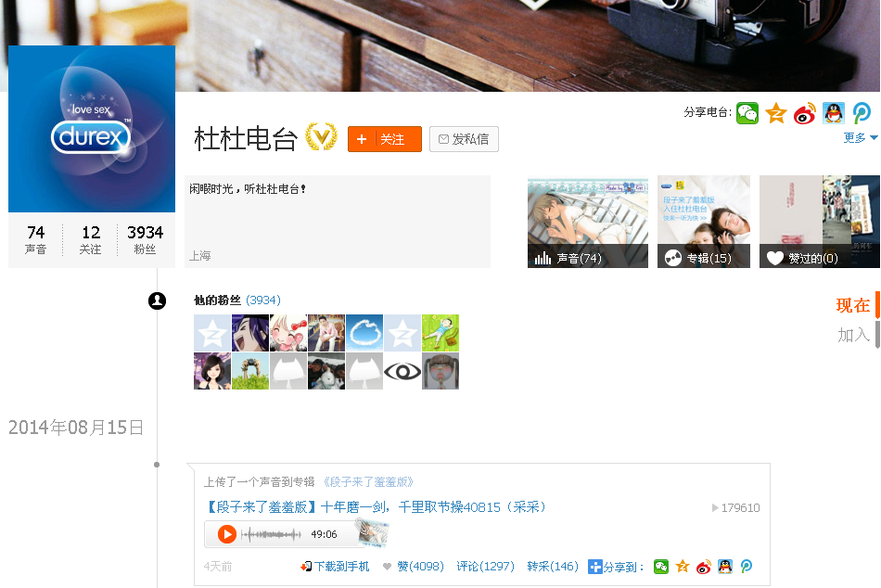Click the (3934) fans count link
This screenshot has width=881, height=588.
(x=263, y=300)
